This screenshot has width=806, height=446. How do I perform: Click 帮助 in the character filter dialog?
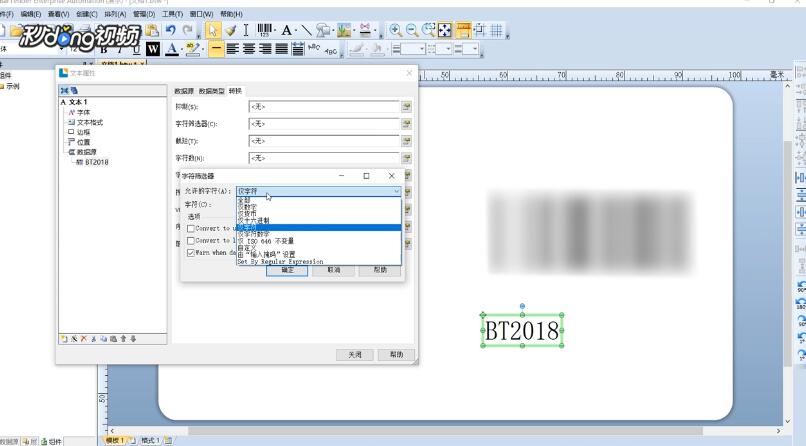point(380,270)
